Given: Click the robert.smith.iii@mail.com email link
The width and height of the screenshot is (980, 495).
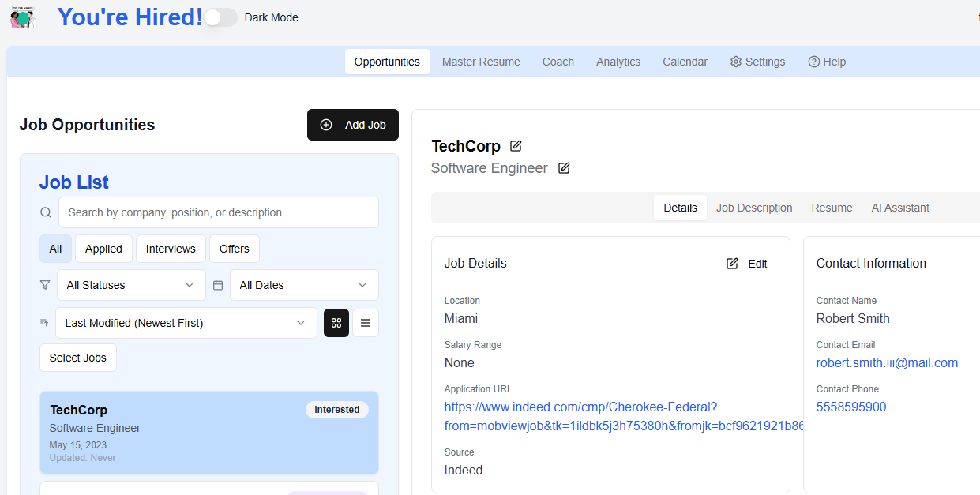Looking at the screenshot, I should (x=887, y=362).
